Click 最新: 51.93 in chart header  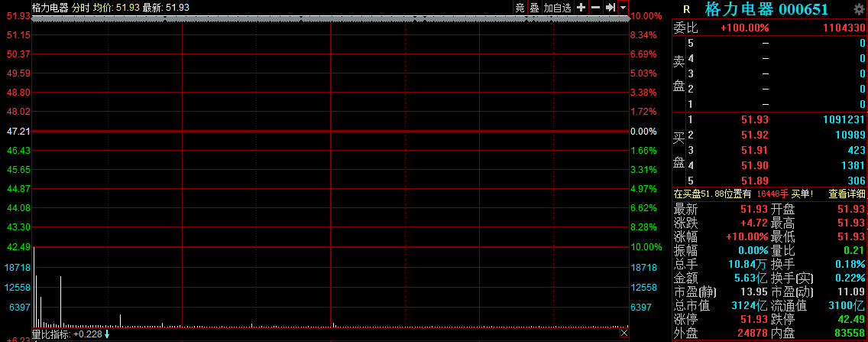click(x=166, y=8)
